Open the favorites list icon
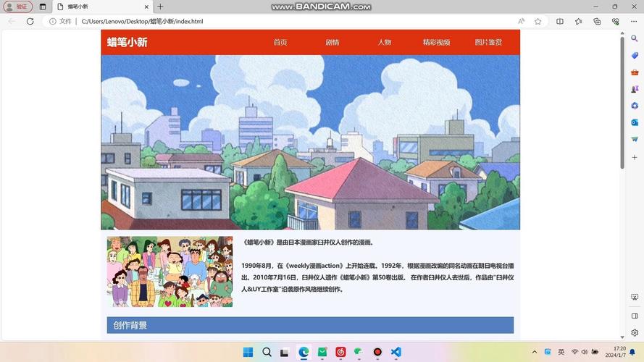 tap(578, 21)
